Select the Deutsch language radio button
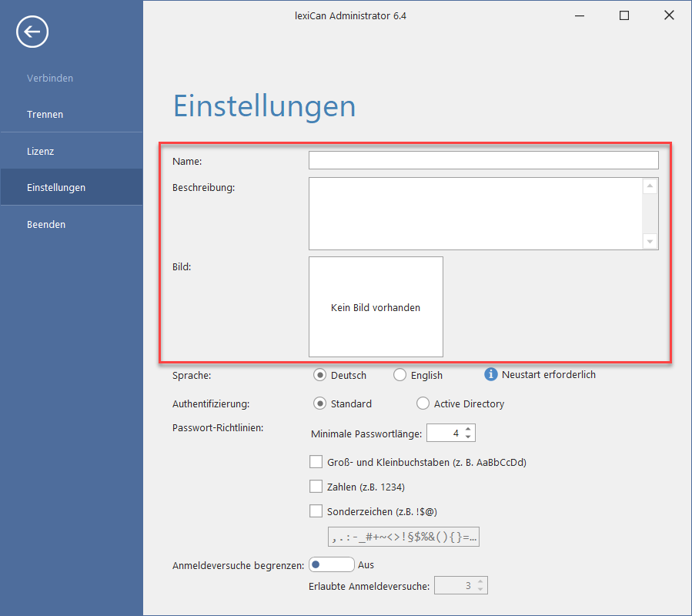 320,375
